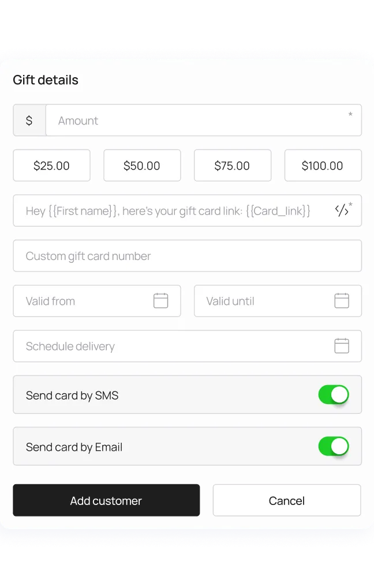This screenshot has height=588, width=374.
Task: Focus the Custom gift card number field
Action: coord(188,256)
